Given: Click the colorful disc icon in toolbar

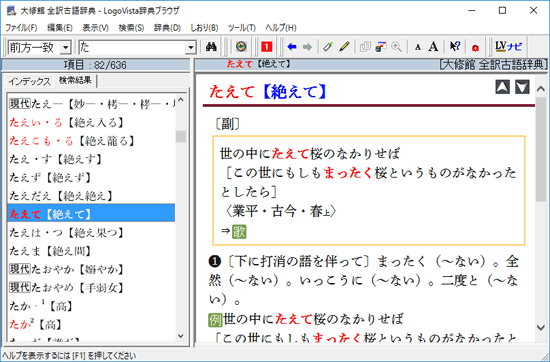Looking at the screenshot, I should click(241, 47).
